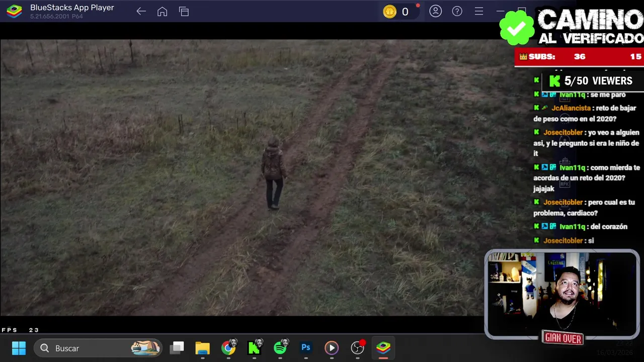This screenshot has width=644, height=362.
Task: Click the crown icon beside SUBS
Action: tap(523, 57)
